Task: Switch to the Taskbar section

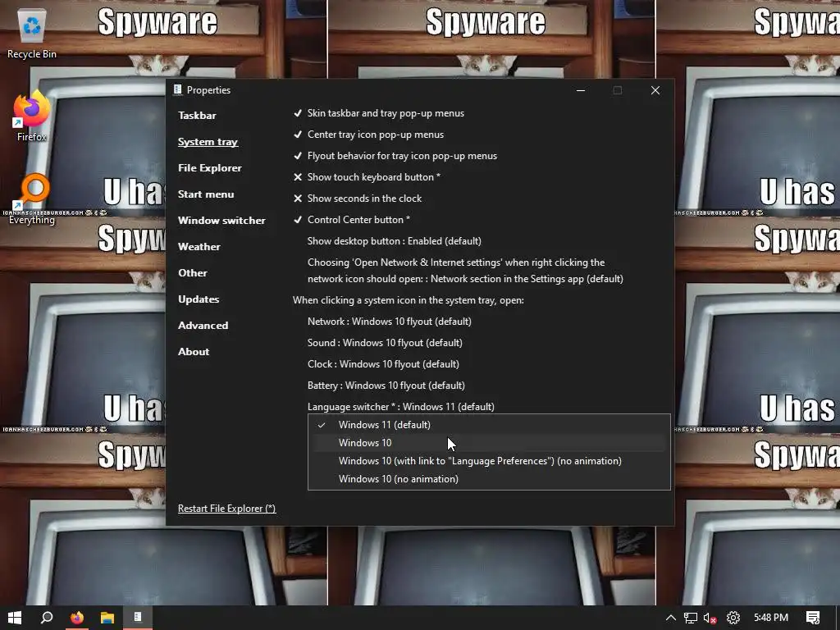Action: [197, 115]
